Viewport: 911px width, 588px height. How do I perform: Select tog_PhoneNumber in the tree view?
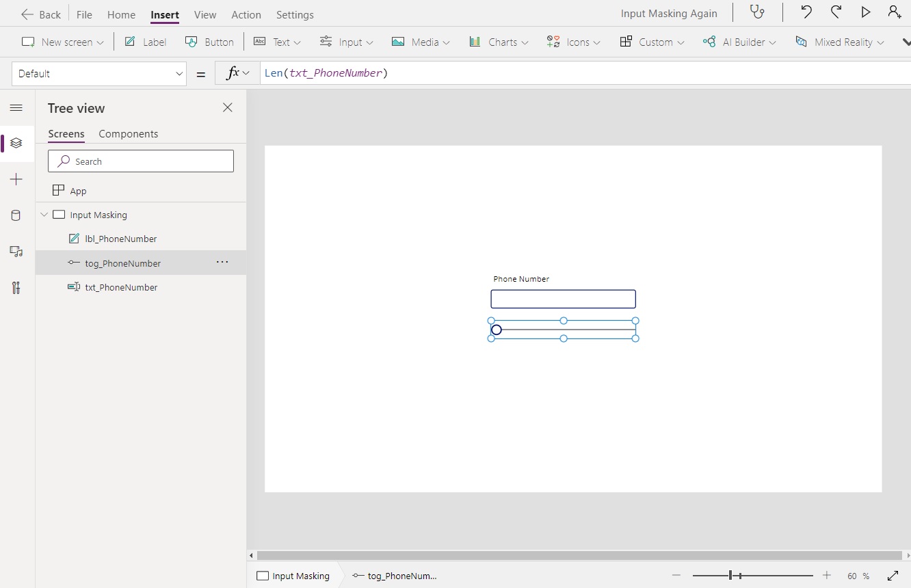[x=123, y=263]
